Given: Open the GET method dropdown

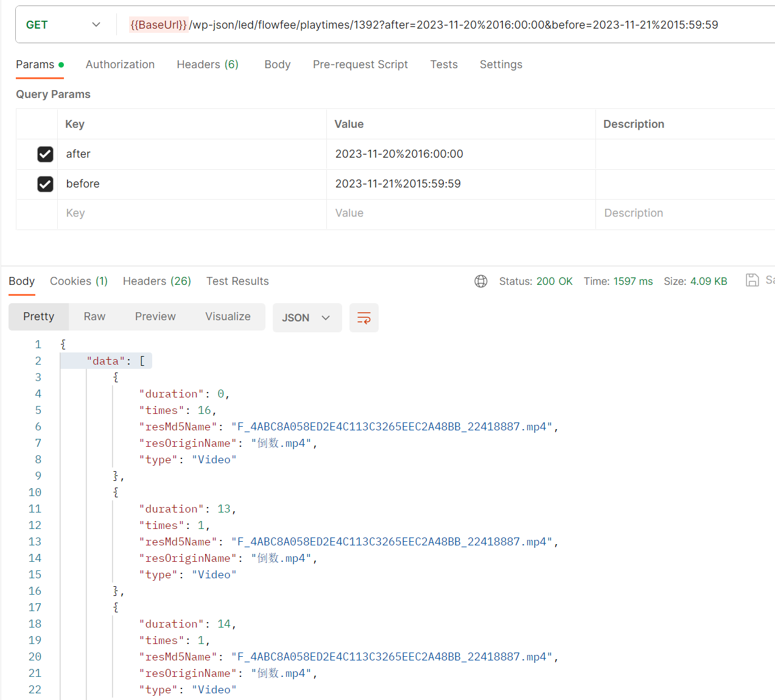Looking at the screenshot, I should (x=63, y=25).
